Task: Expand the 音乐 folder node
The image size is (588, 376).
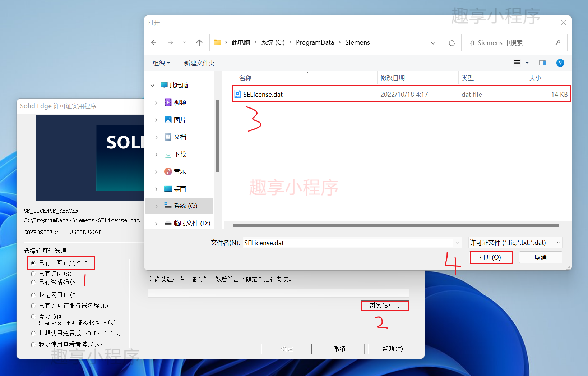Action: click(x=156, y=172)
